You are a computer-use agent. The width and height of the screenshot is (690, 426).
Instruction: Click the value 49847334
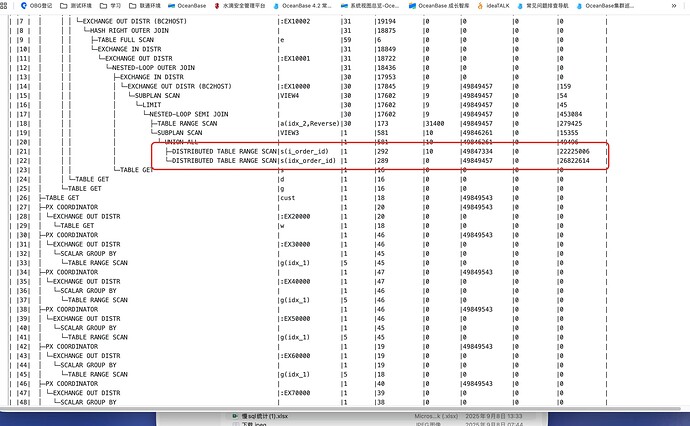478,151
